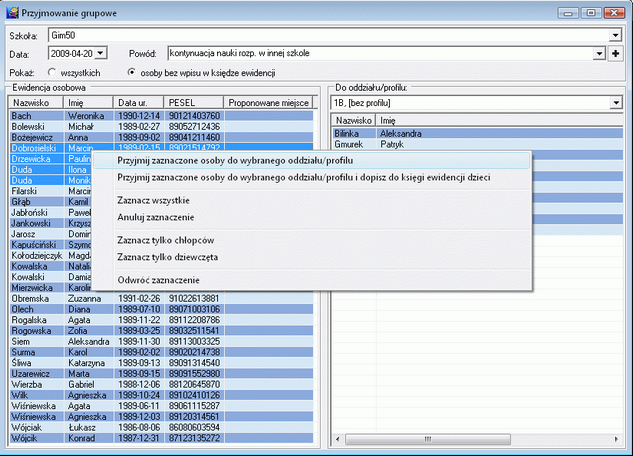
Task: Select the row 'Siem'
Action: coord(161,341)
